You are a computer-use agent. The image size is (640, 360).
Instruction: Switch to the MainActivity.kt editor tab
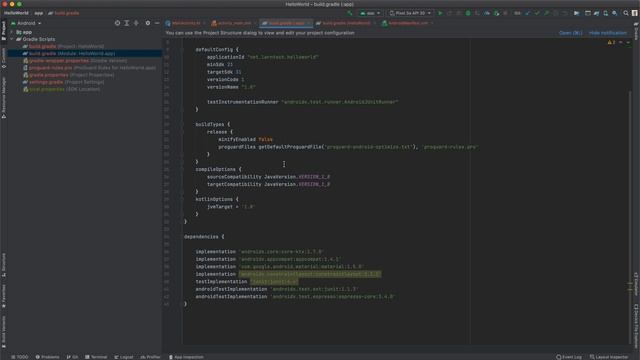pos(186,23)
